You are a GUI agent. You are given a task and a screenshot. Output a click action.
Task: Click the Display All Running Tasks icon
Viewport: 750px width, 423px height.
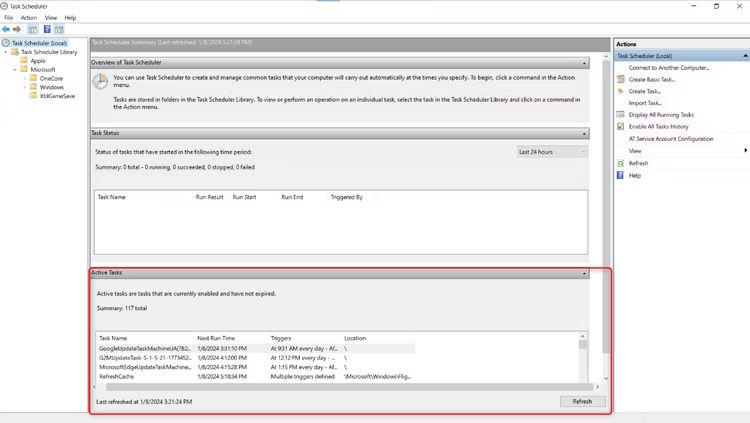click(x=621, y=114)
